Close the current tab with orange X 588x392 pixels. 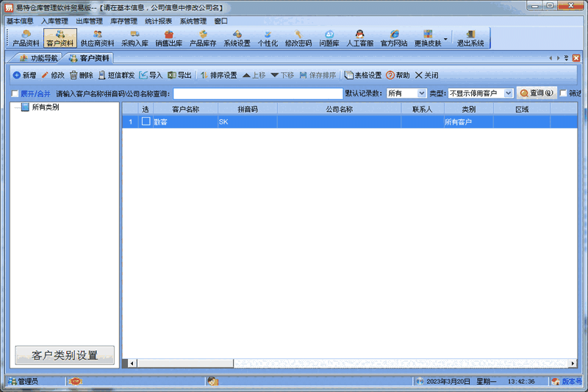(576, 58)
